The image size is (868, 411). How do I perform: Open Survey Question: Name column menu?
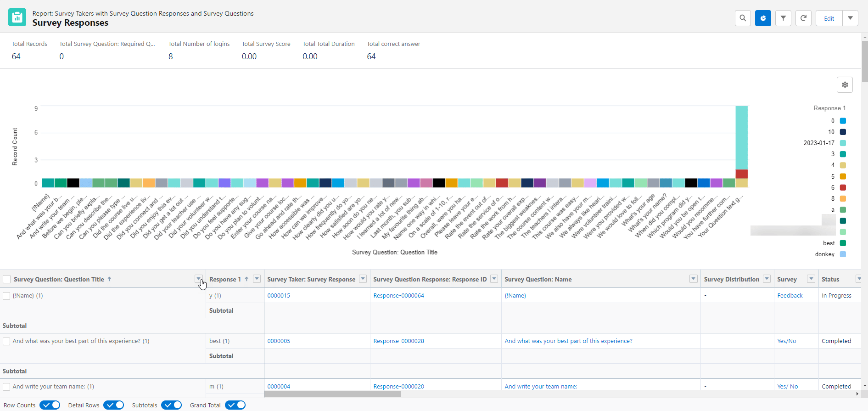click(693, 279)
